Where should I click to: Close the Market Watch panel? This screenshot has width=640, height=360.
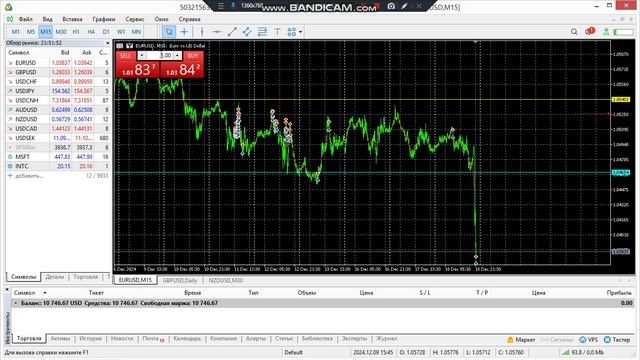(x=108, y=43)
